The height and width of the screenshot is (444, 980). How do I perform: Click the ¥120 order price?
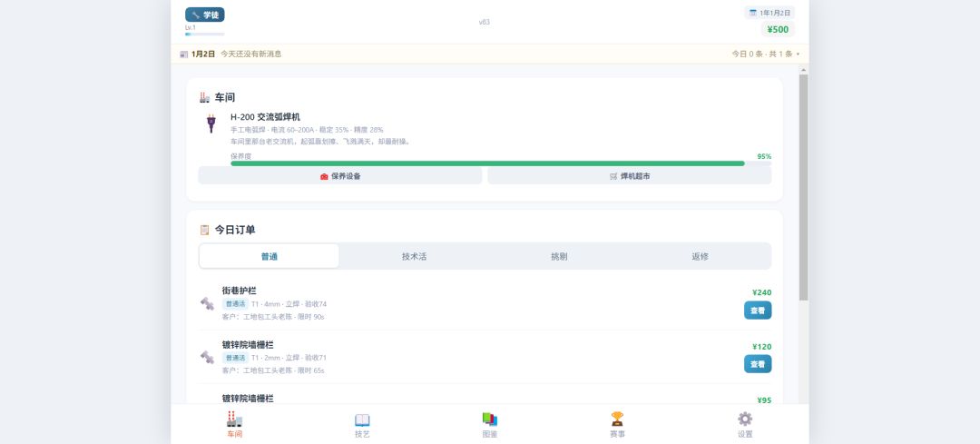click(762, 347)
